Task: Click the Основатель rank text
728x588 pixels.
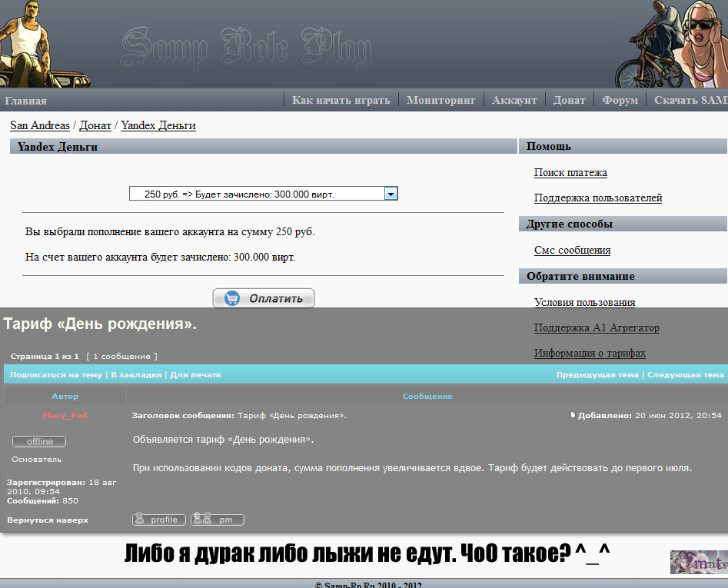Action: 37,460
